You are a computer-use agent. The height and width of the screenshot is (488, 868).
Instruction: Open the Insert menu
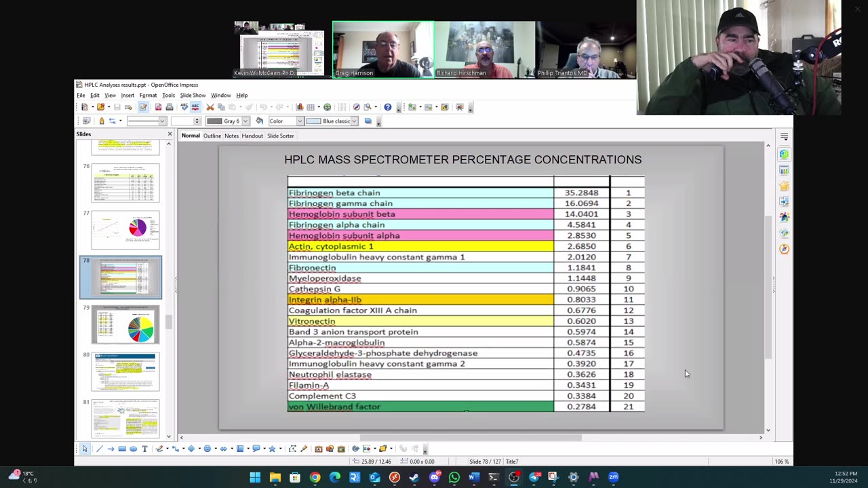(127, 95)
